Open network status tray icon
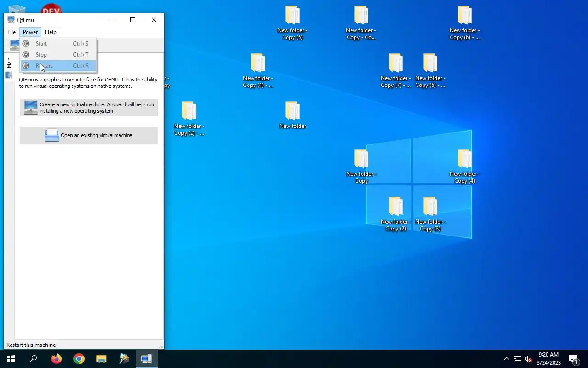 click(x=518, y=359)
